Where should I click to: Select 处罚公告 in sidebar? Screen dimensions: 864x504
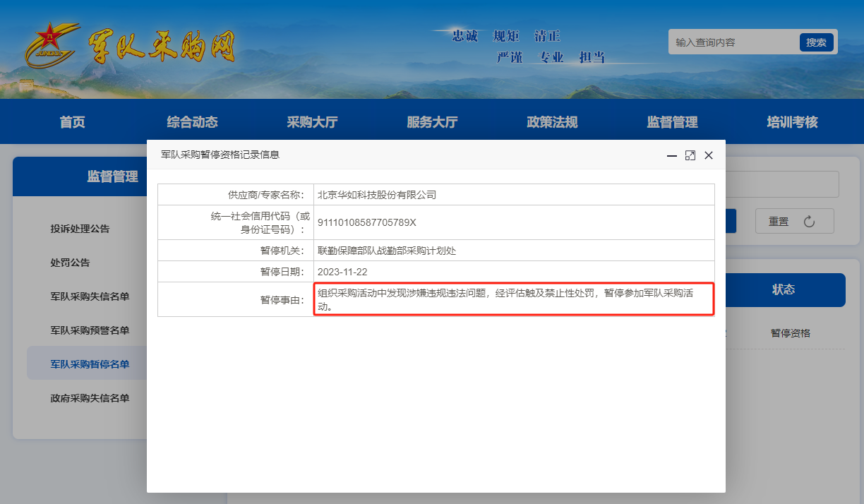click(x=70, y=263)
